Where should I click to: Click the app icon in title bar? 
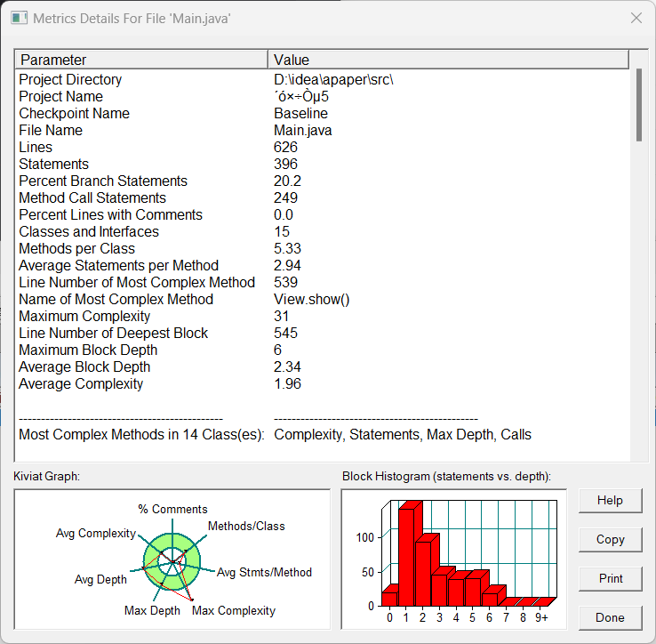tap(19, 19)
